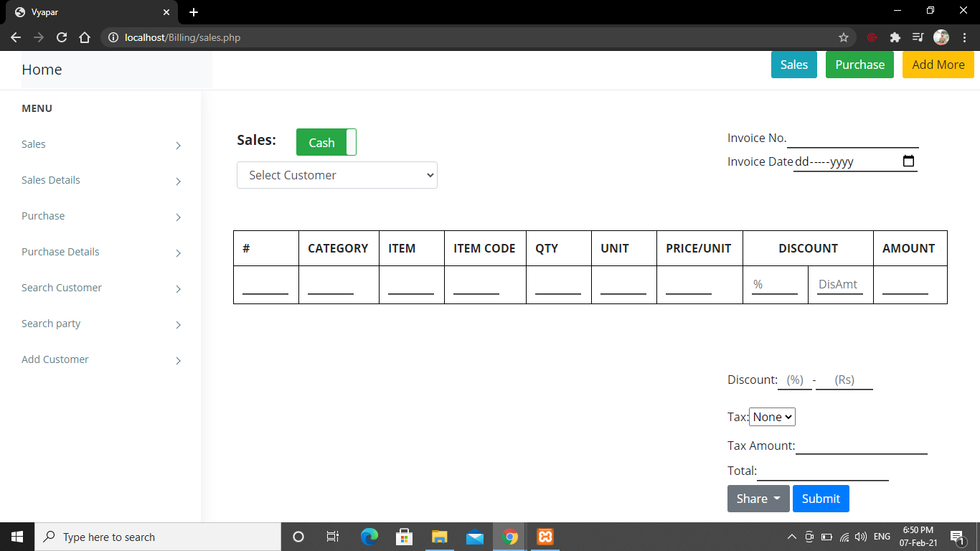Toggle the Cash sales switch

326,142
